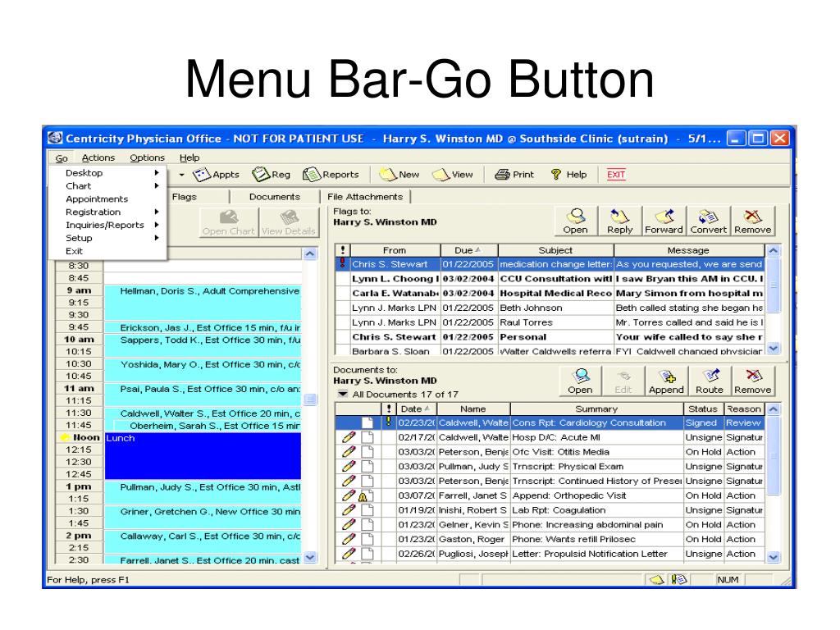840x630 pixels.
Task: Click warning document icon on Farrell, Janet row
Action: point(365,495)
